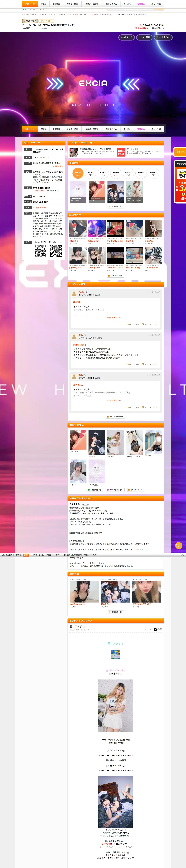This screenshot has width=186, height=868.
Task: Open 料金システム tab in lower nav bar
Action: click(x=111, y=129)
